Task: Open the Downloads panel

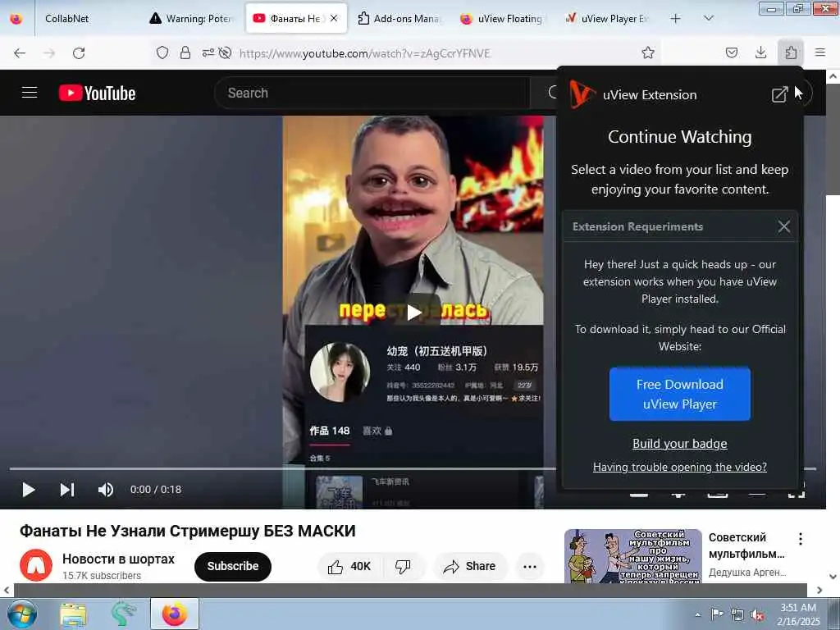Action: tap(760, 52)
